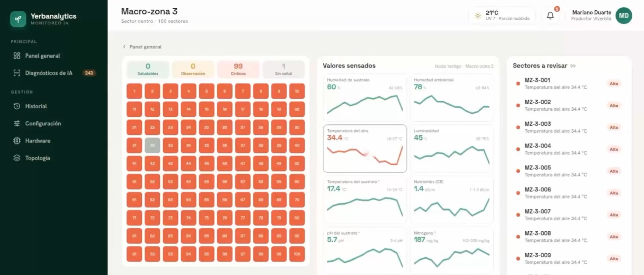
Task: Open sector MZ-3-004 in review list
Action: point(569,149)
